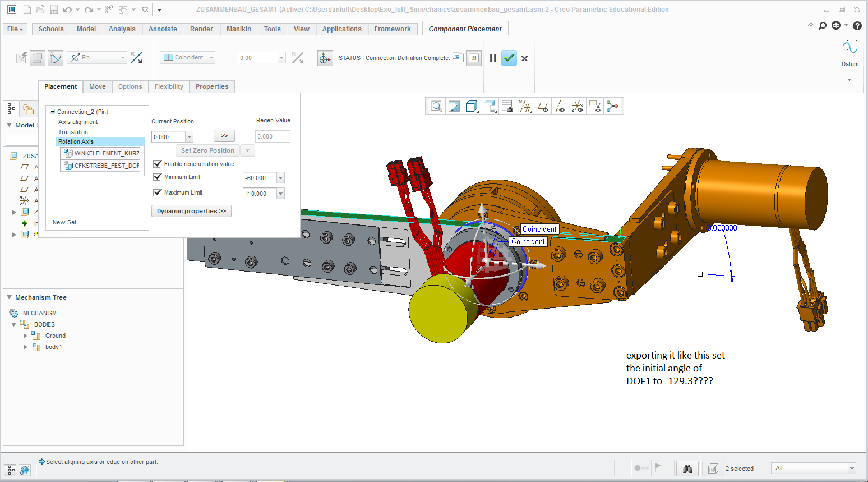Open the Coincident constraint type dropdown
This screenshot has width=868, height=482.
(x=211, y=57)
